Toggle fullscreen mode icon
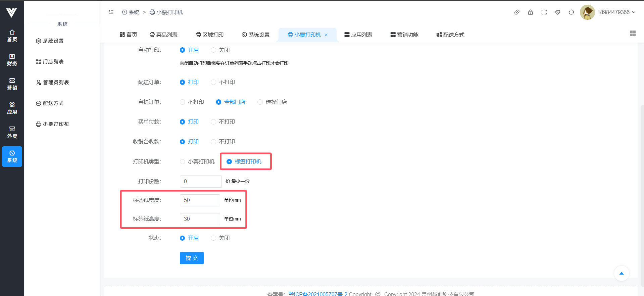 tap(544, 12)
